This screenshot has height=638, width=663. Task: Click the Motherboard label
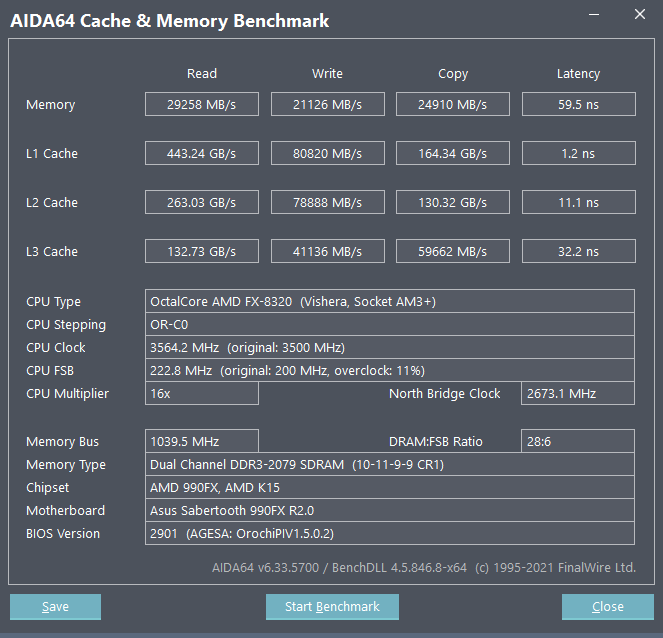[x=66, y=510]
